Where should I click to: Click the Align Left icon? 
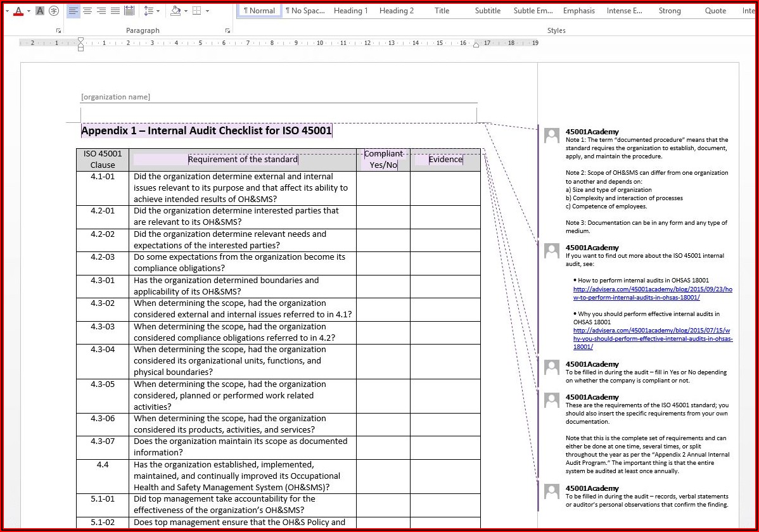click(73, 11)
